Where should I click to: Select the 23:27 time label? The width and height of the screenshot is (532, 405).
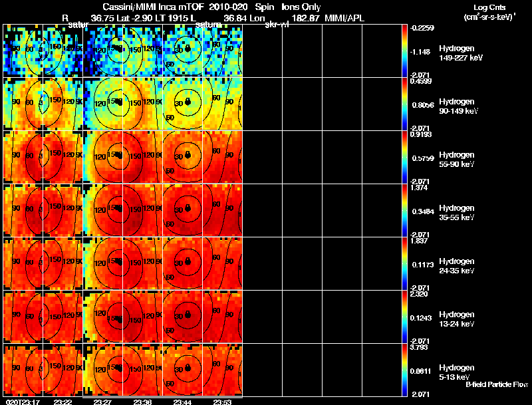tap(102, 402)
